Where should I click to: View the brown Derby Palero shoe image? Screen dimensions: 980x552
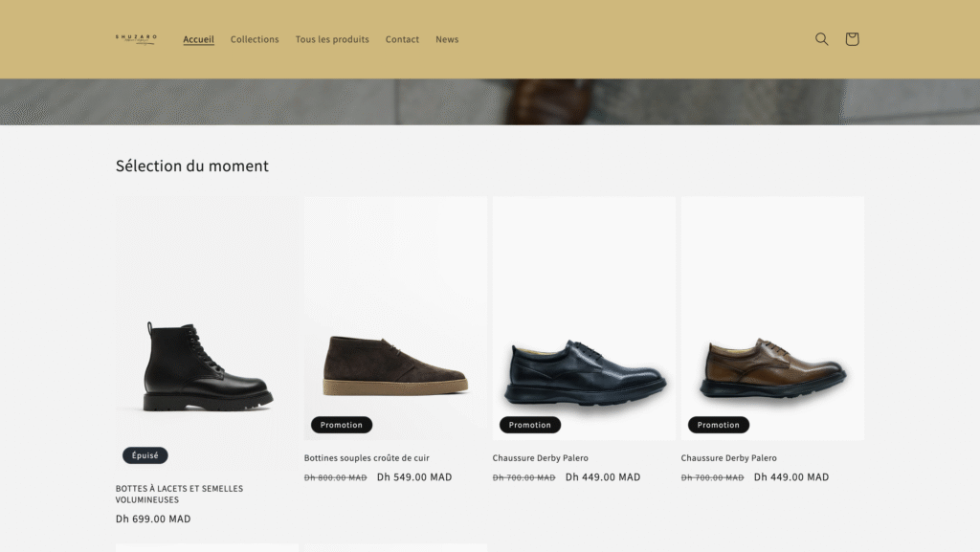[772, 367]
